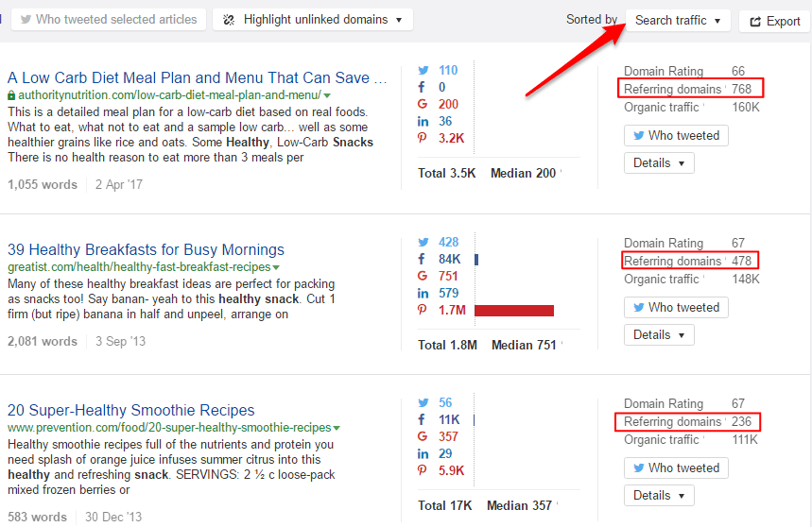Click Twitter share count icon for Low Carb article
Screen dimensions: 812x527
coord(423,70)
